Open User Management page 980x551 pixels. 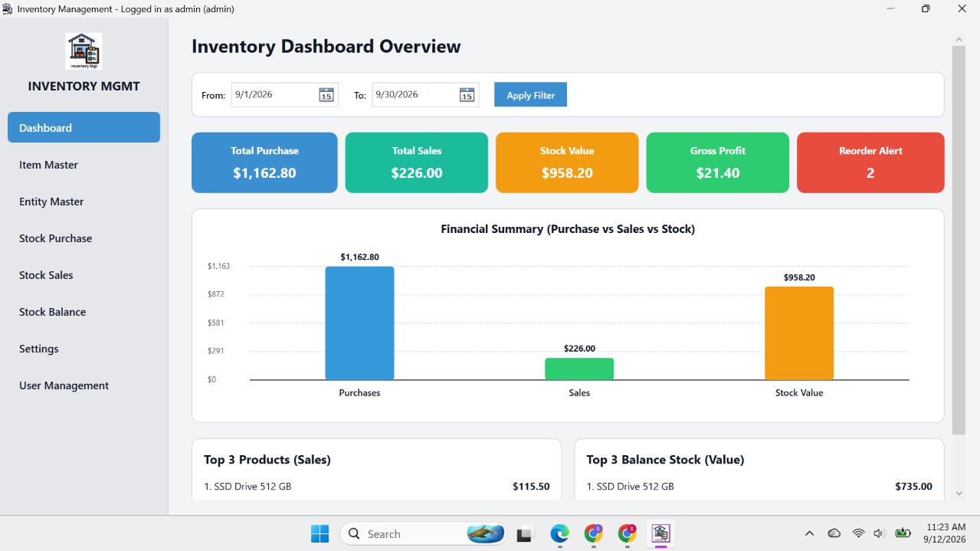point(84,385)
